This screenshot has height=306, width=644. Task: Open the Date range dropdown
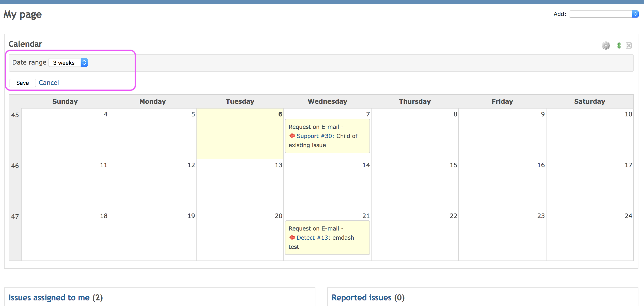(68, 63)
